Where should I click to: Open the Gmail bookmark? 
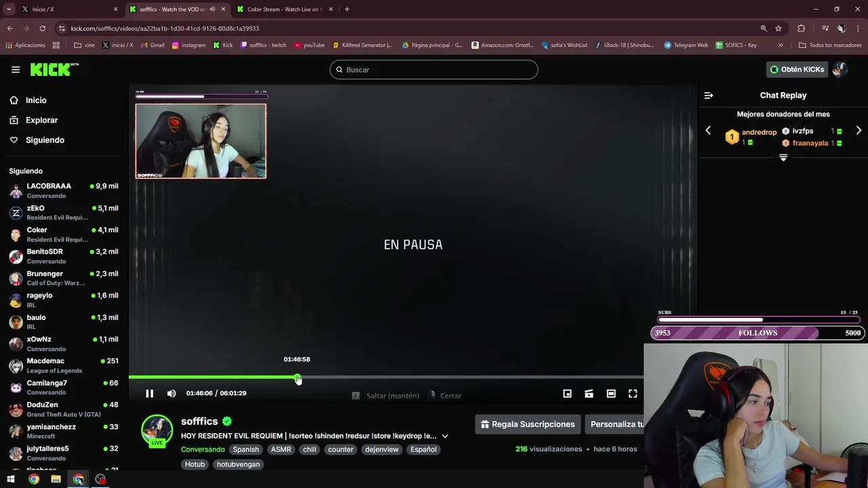(153, 45)
